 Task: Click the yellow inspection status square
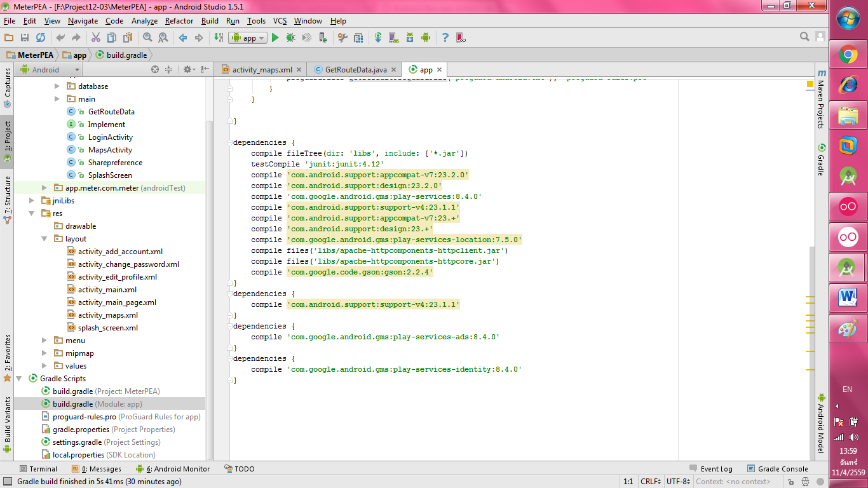(810, 84)
